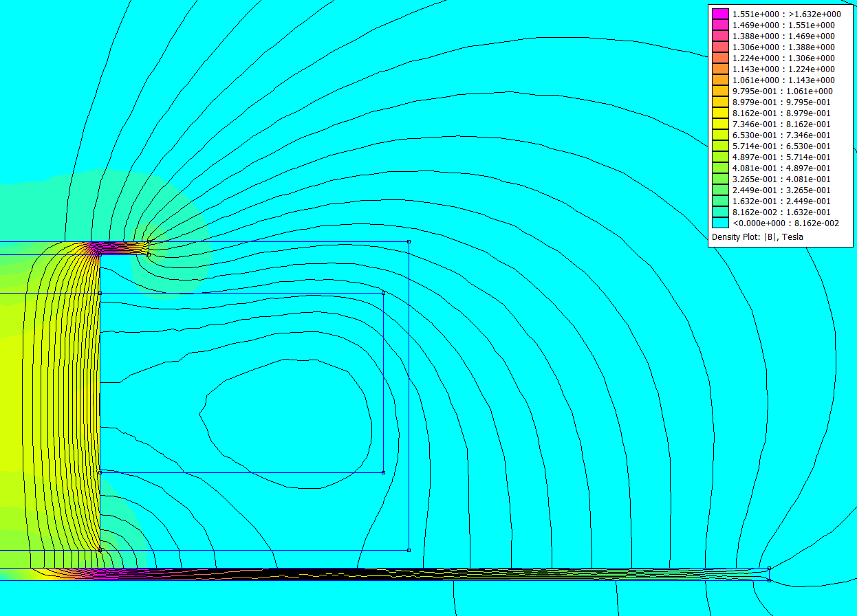
Task: Click the magenta swatch for 1.551e+000 : >1.632e+000
Action: pyautogui.click(x=720, y=14)
